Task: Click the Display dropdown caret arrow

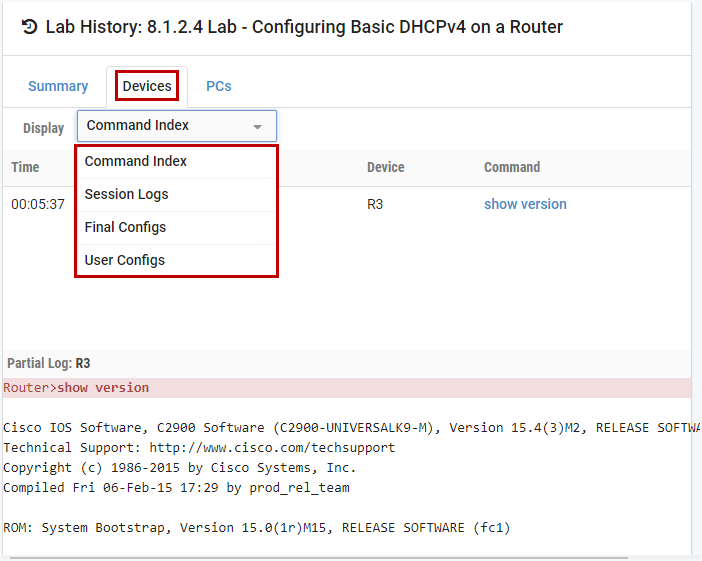Action: point(258,127)
